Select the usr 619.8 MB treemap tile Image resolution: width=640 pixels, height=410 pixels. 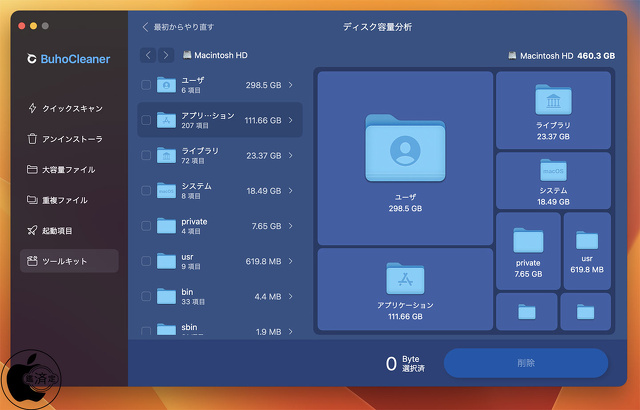[587, 251]
